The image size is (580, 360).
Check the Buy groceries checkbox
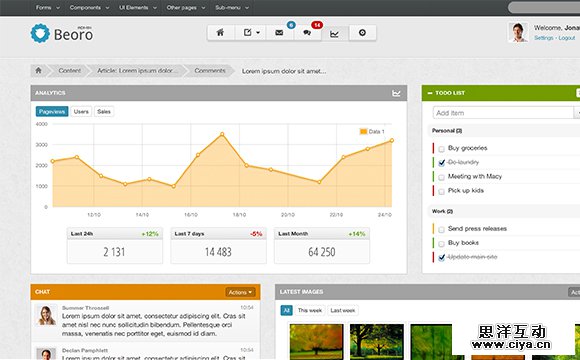[441, 149]
